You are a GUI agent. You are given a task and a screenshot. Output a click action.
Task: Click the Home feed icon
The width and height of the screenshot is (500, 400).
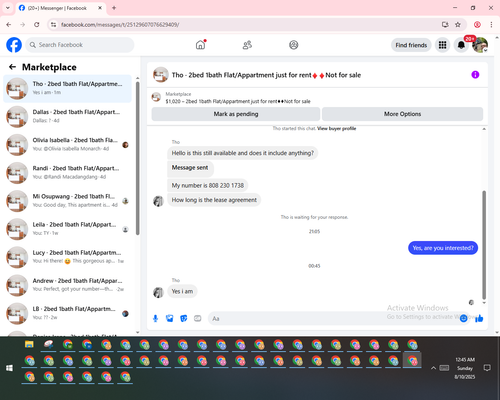pos(200,45)
